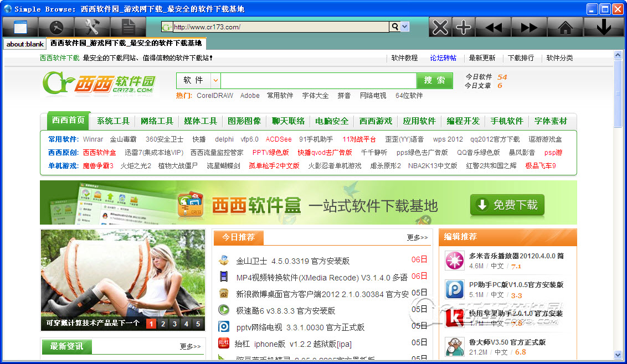Go to the home page icon
627x364 pixels.
pyautogui.click(x=565, y=27)
